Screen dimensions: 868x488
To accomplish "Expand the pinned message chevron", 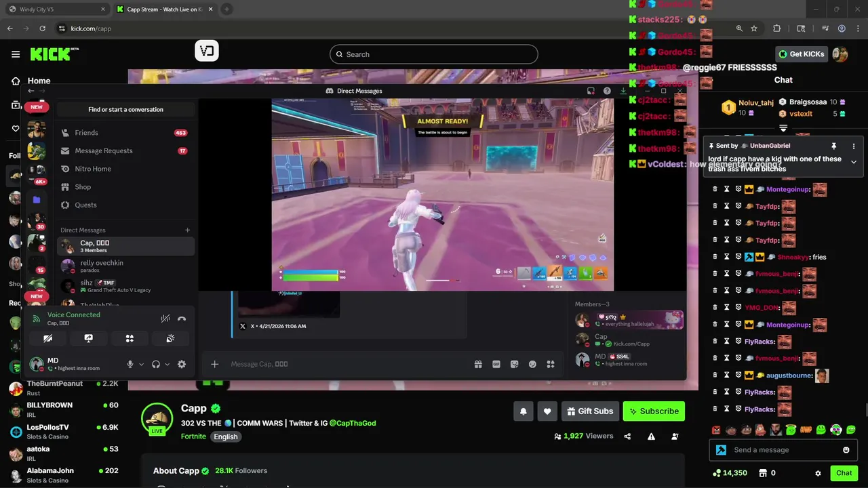I will 854,161.
